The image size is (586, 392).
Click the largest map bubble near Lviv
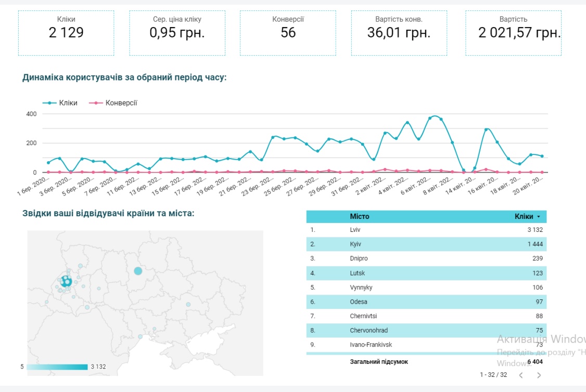click(66, 282)
